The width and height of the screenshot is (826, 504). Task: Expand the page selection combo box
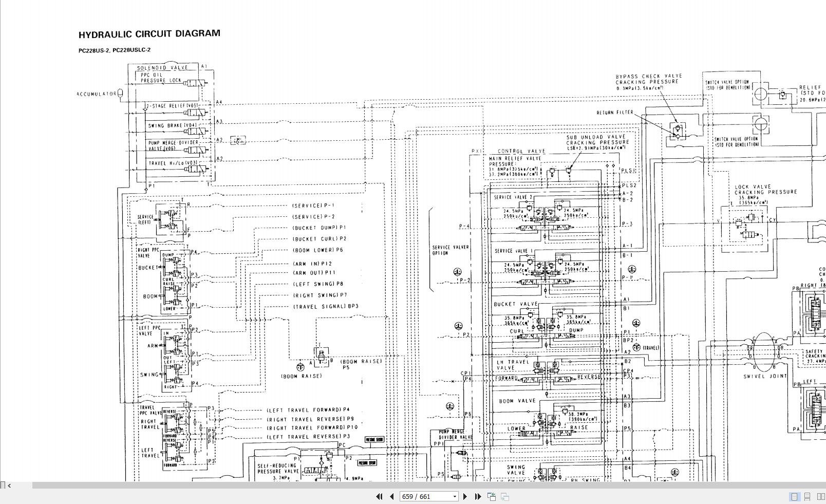[x=454, y=496]
